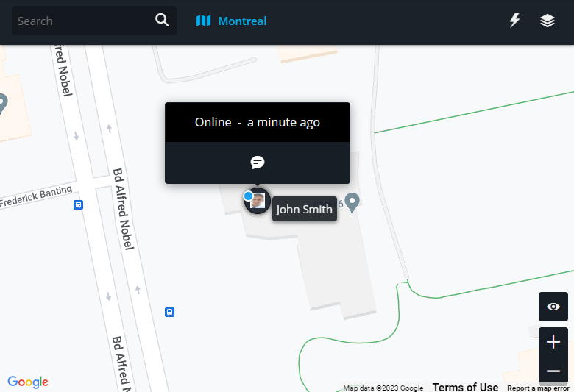Screen dimensions: 574x392
Task: Click the blue map icon beside Montreal
Action: pos(203,21)
